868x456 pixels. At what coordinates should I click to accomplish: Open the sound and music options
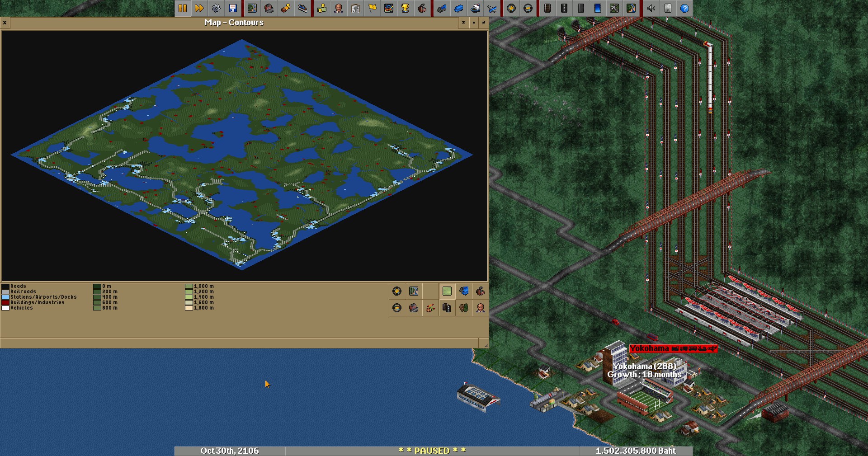pyautogui.click(x=651, y=8)
